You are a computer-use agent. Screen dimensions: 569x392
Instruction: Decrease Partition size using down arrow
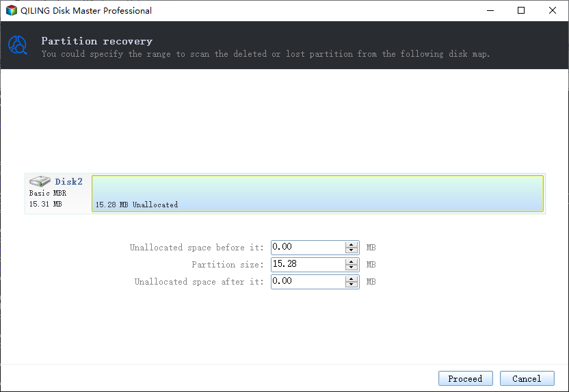[352, 267]
